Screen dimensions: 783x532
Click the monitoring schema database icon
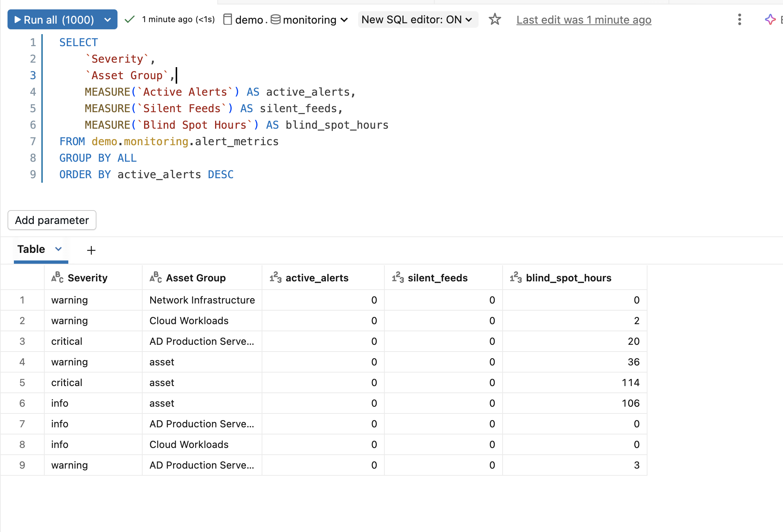click(276, 19)
